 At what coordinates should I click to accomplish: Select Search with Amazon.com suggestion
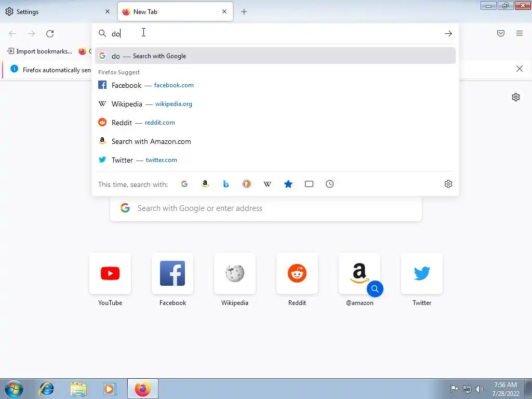point(275,141)
